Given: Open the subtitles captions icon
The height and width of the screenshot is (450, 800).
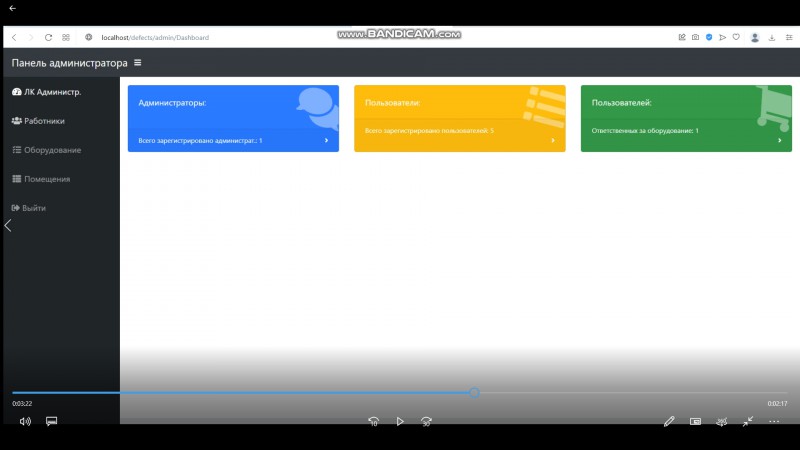Looking at the screenshot, I should point(52,421).
